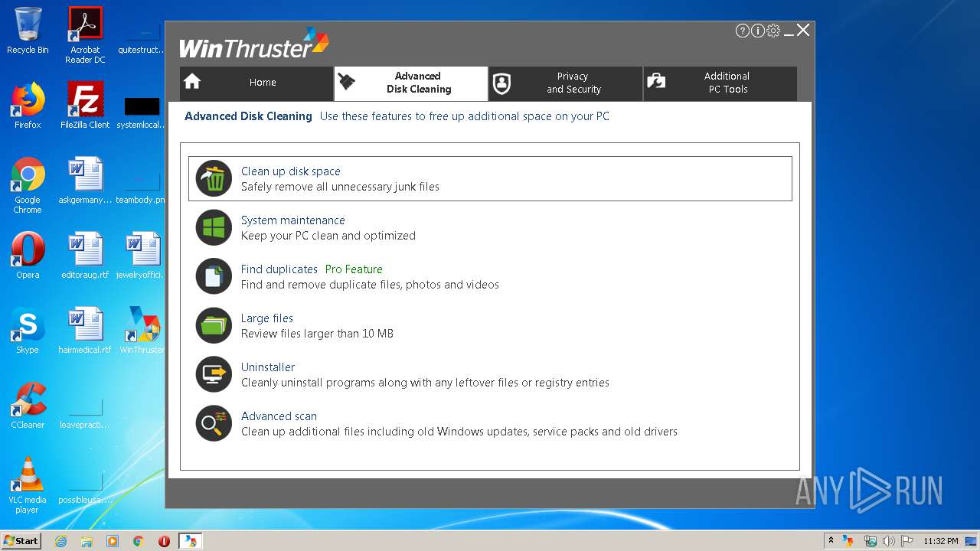
Task: Select the CCleaner desktop icon
Action: (28, 406)
